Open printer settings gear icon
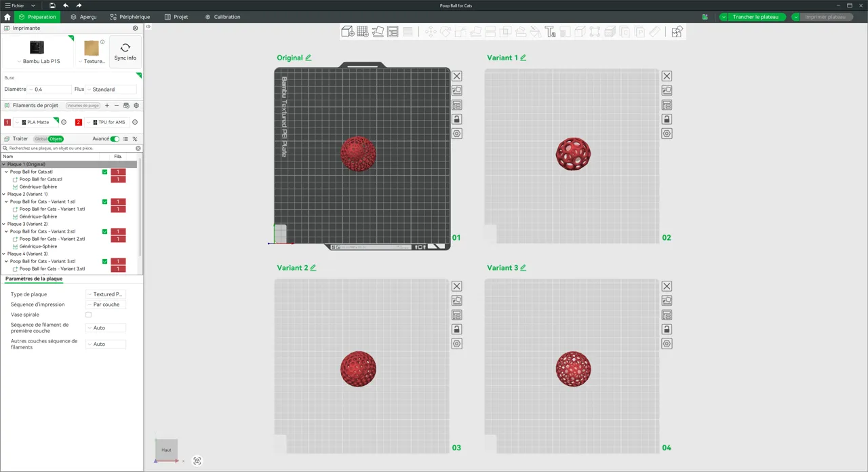Image resolution: width=868 pixels, height=472 pixels. tap(135, 28)
